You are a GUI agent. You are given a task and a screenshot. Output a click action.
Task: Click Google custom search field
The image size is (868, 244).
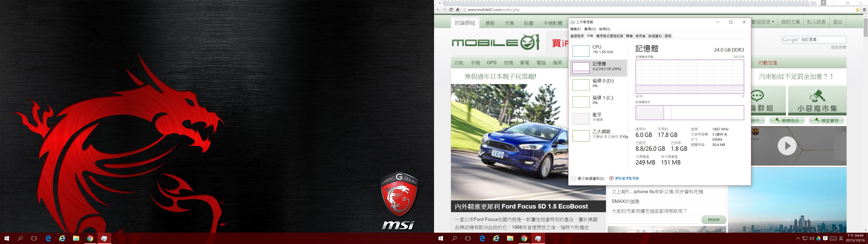click(814, 40)
